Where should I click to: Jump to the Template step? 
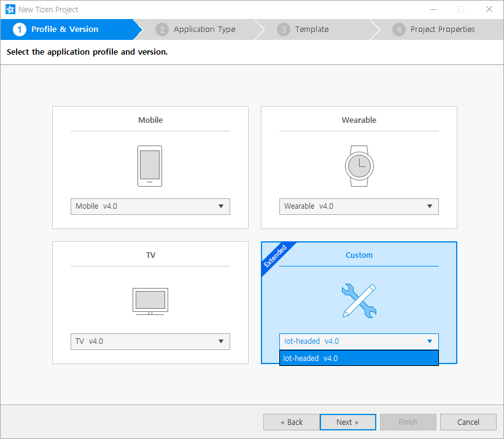click(x=311, y=29)
